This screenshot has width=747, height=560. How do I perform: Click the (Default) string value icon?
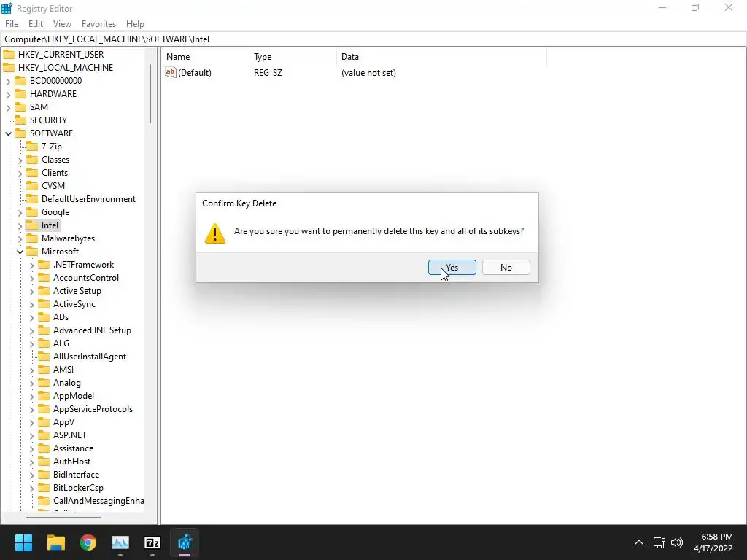171,72
